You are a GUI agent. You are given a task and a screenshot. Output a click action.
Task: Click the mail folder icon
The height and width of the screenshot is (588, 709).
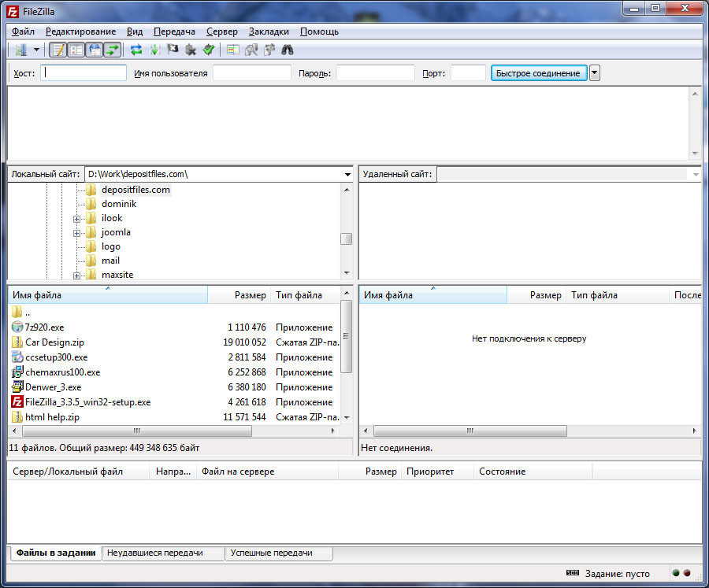tap(91, 261)
